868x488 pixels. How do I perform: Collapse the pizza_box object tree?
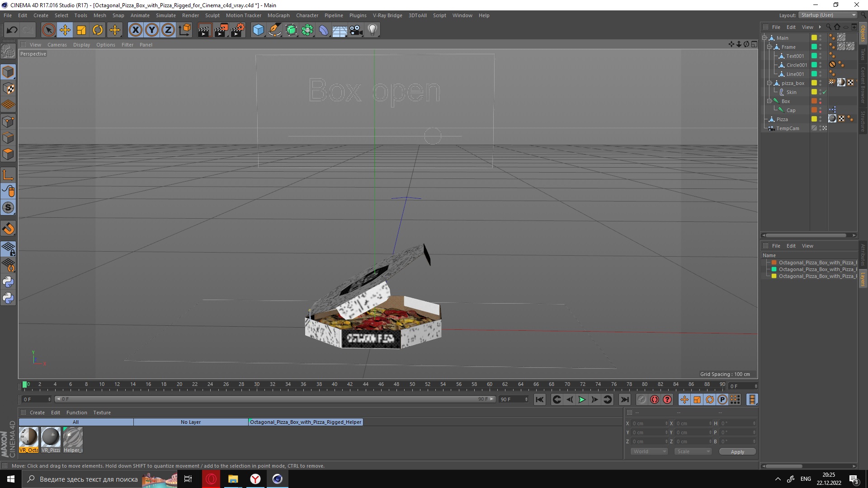click(769, 83)
